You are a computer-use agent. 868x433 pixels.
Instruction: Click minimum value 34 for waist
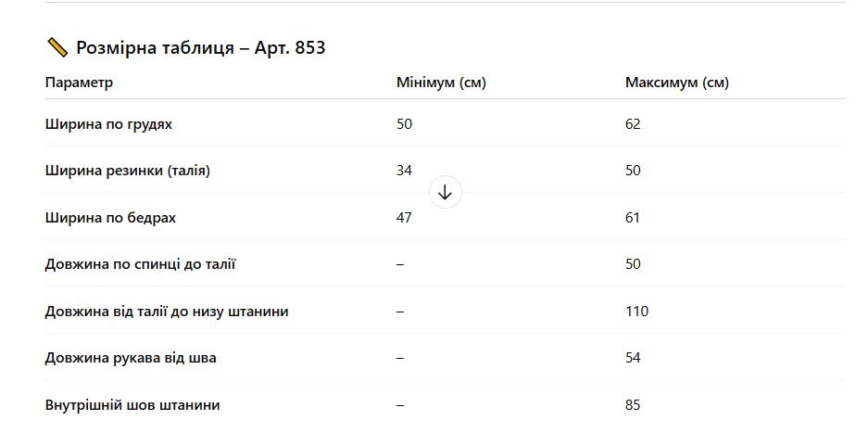[x=404, y=171]
